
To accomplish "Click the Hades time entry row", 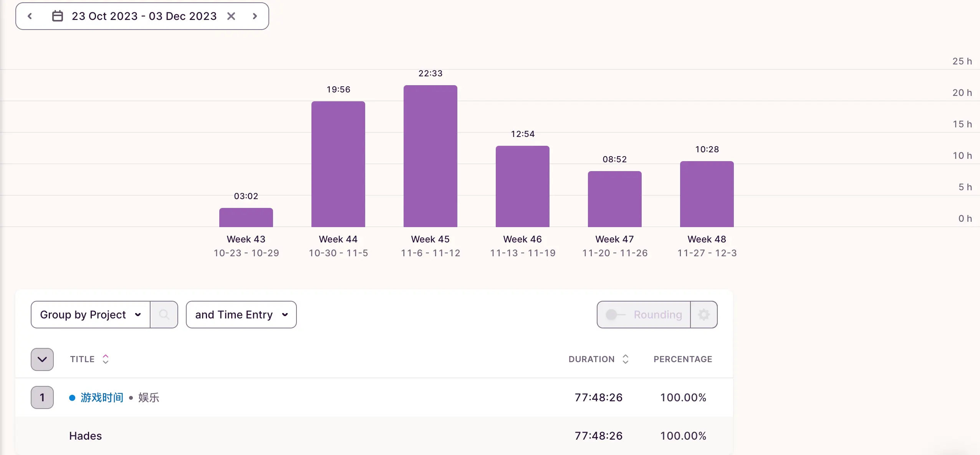I will (x=85, y=436).
